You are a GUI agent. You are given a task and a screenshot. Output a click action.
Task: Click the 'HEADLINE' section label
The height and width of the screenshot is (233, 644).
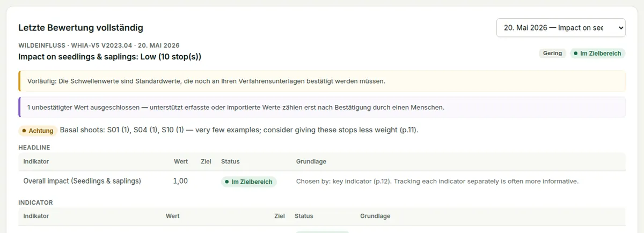click(x=34, y=147)
